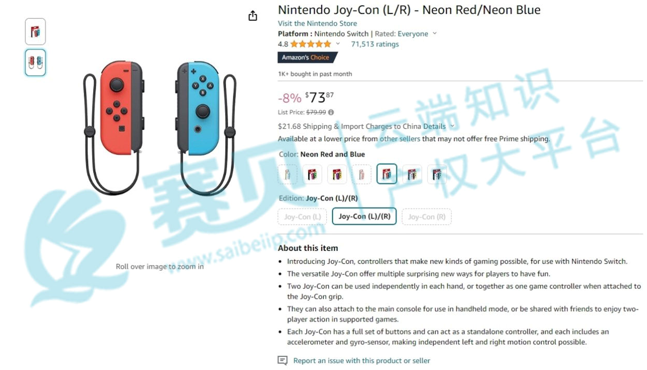Click the share icon above product image
This screenshot has height=370, width=647.
click(x=253, y=16)
